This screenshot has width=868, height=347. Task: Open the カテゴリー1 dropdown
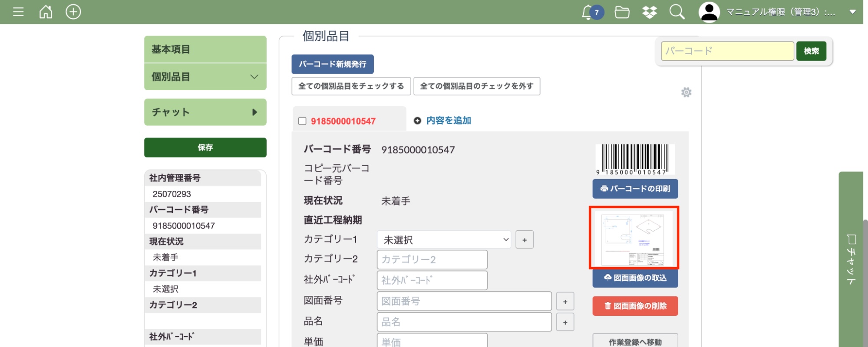click(443, 240)
